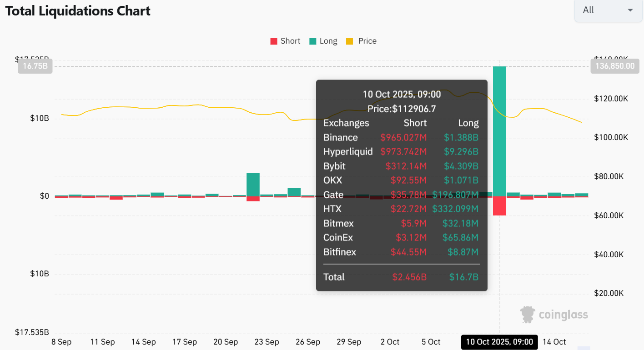Screen dimensions: 644x350
Task: Click the 16.75B crosshair value label
Action: 35,66
